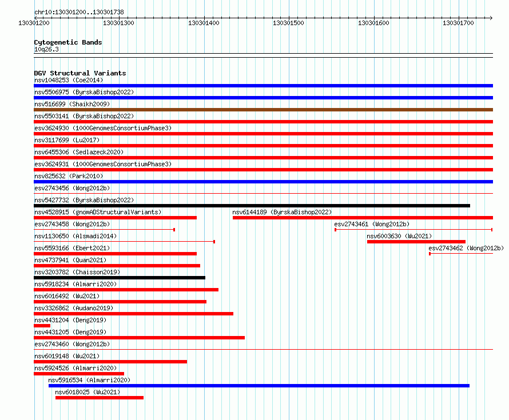Click the nsv6018025 (Wu2021) label
509x420 pixels.
pyautogui.click(x=88, y=392)
